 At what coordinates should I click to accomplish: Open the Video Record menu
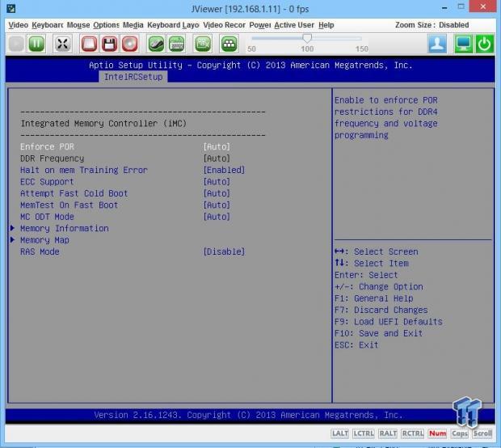pos(225,25)
